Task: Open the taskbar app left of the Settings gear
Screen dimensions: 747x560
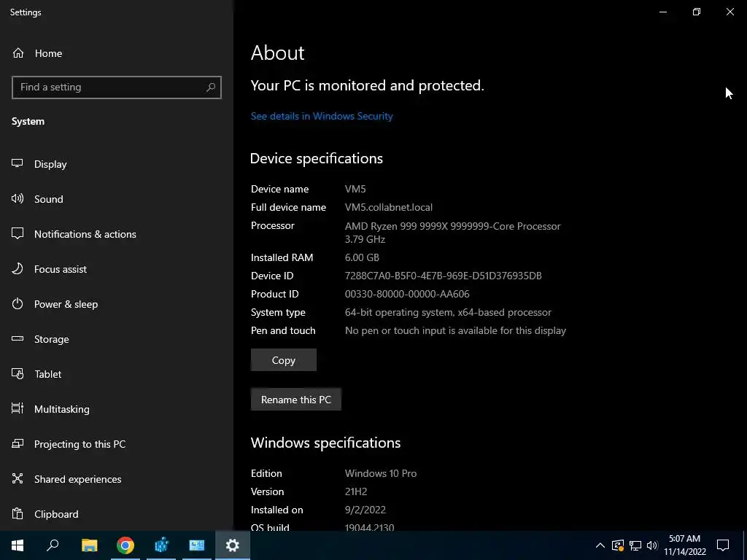Action: [197, 545]
